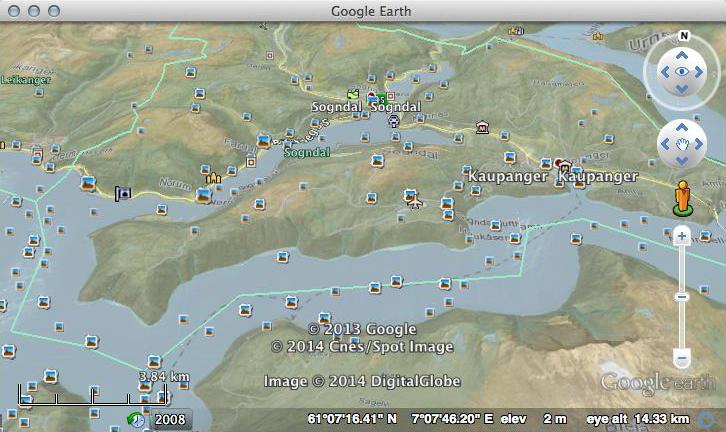Click the Google Earth window title
The height and width of the screenshot is (432, 726).
(371, 11)
